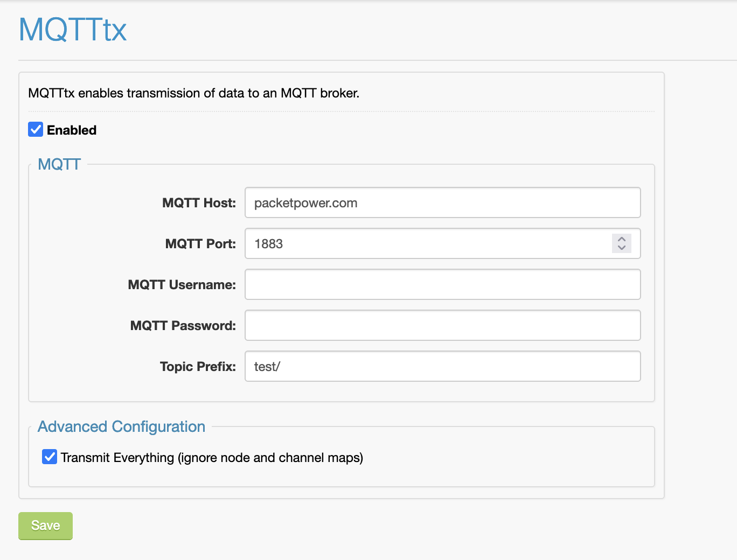
Task: Click into the MQTT Host field
Action: [x=442, y=203]
